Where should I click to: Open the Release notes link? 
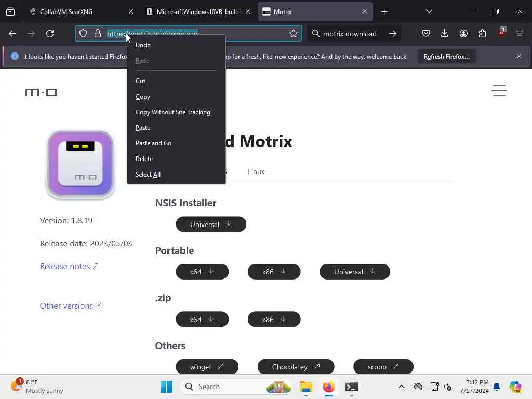(69, 267)
